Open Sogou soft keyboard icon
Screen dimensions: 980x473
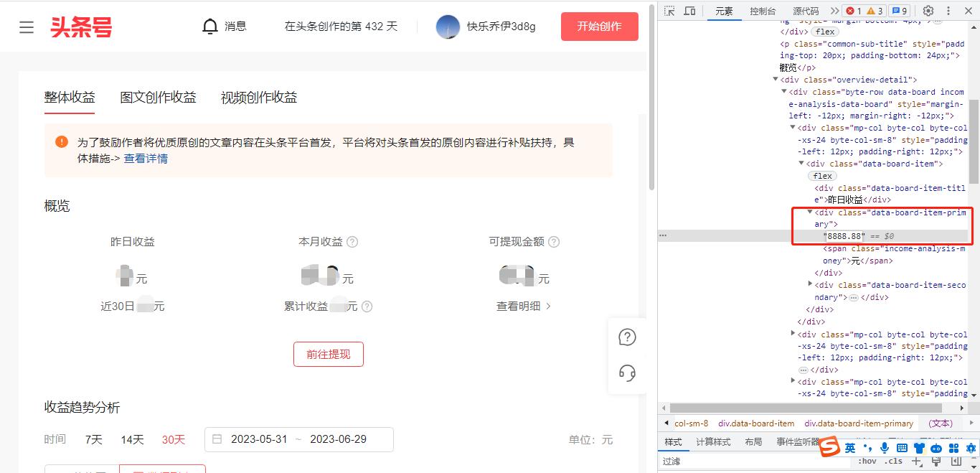(904, 448)
